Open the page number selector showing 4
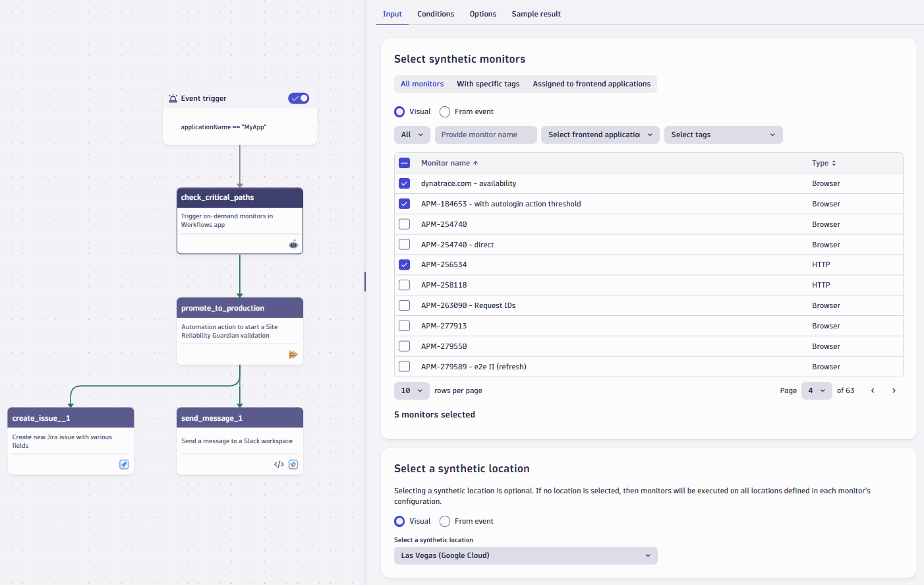 coord(817,390)
